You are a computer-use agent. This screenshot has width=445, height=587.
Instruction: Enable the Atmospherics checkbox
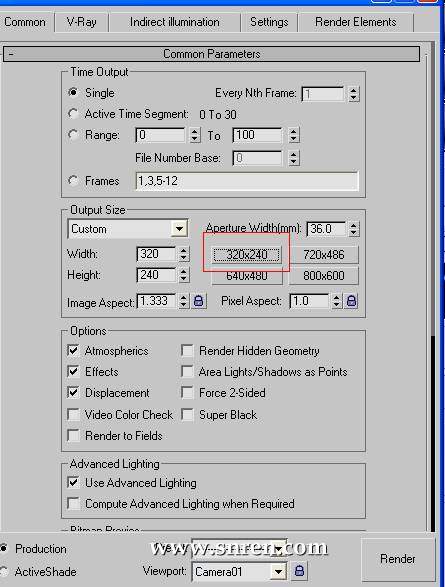tap(73, 350)
